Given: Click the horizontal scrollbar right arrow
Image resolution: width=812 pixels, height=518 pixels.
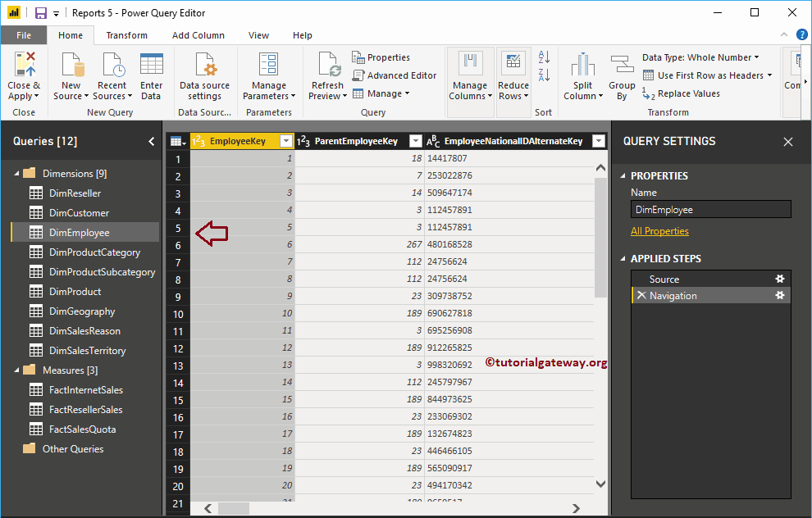Looking at the screenshot, I should click(576, 508).
